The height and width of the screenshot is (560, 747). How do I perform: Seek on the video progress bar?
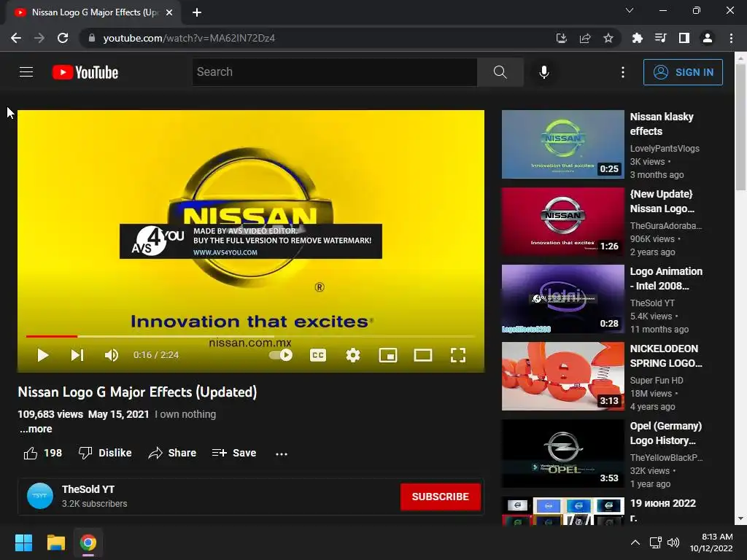pos(251,336)
